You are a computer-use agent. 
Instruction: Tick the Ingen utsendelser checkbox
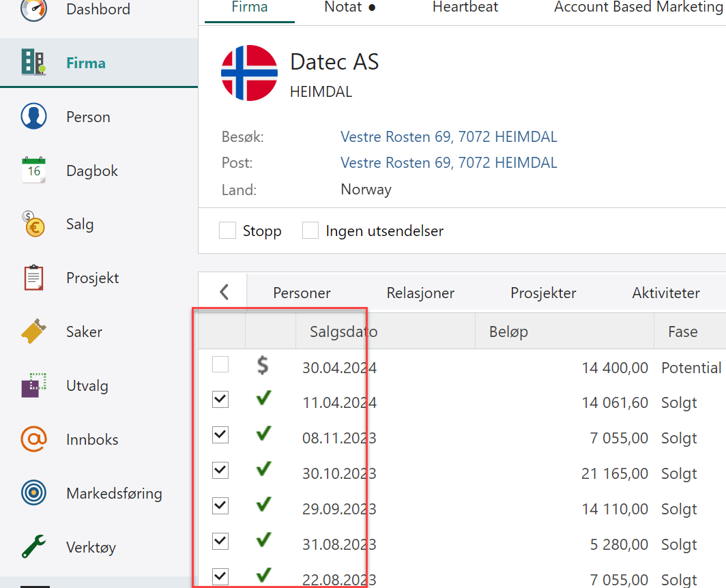310,231
